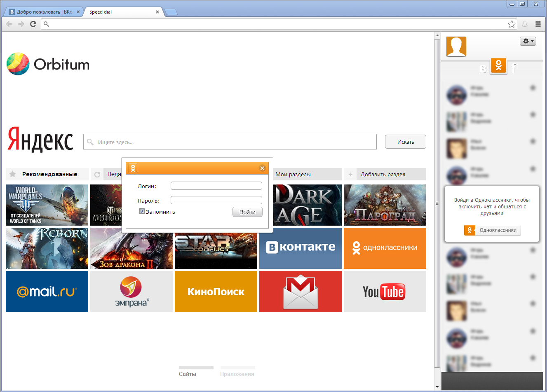Click the World of Tanks tile behind the dialog
Screen dimensions: 547x392
coord(106,205)
